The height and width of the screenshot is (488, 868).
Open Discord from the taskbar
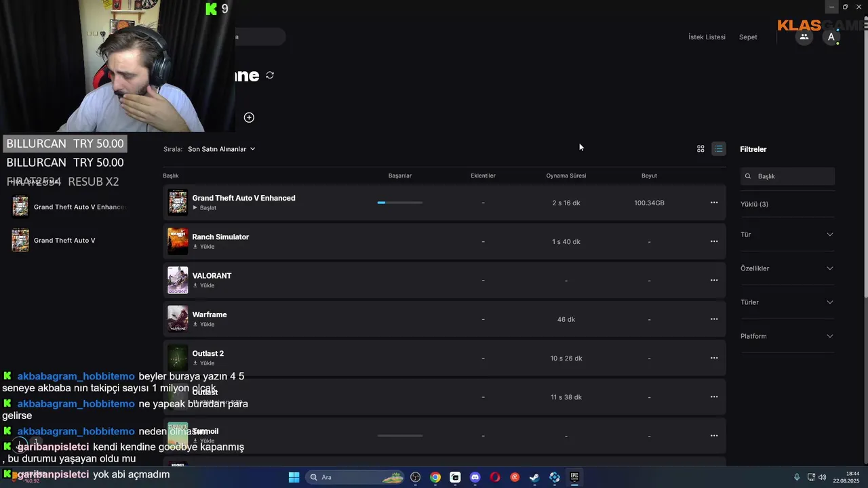475,477
